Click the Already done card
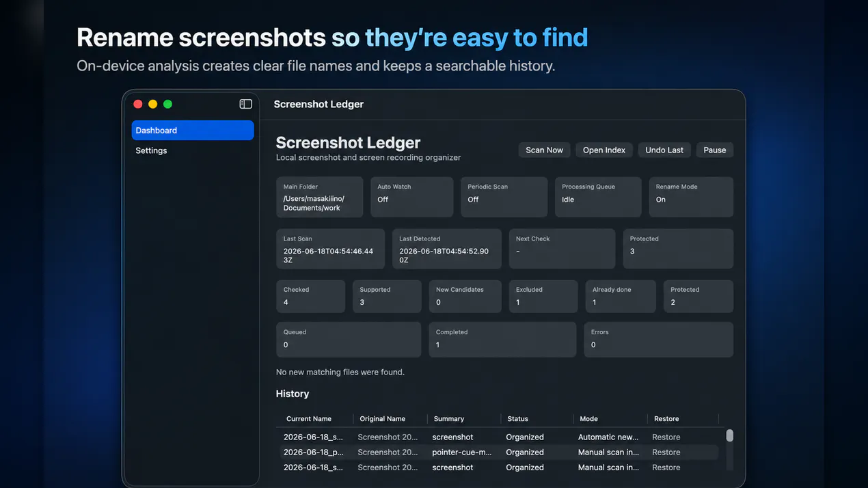The width and height of the screenshot is (868, 488). pyautogui.click(x=621, y=297)
